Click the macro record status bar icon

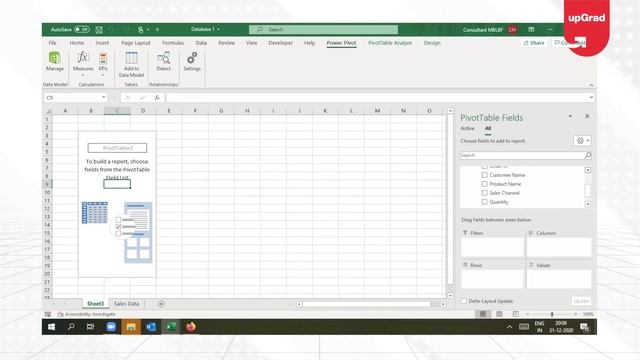point(48,314)
